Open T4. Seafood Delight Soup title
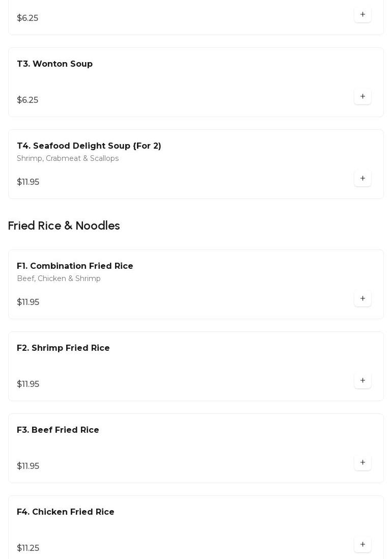 89,146
